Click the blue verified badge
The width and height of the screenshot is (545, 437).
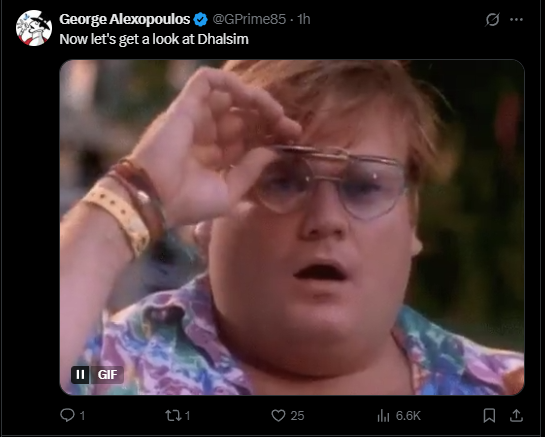pyautogui.click(x=201, y=19)
